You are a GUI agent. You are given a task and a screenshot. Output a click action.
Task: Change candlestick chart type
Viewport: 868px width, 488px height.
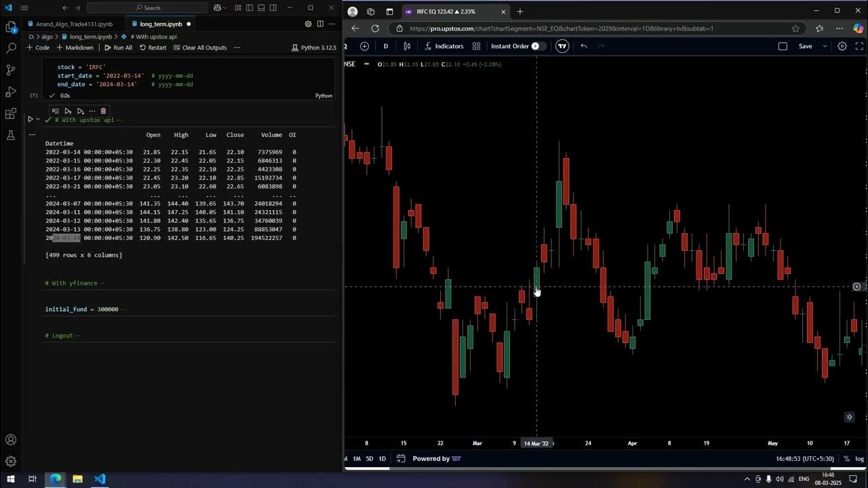pos(407,46)
